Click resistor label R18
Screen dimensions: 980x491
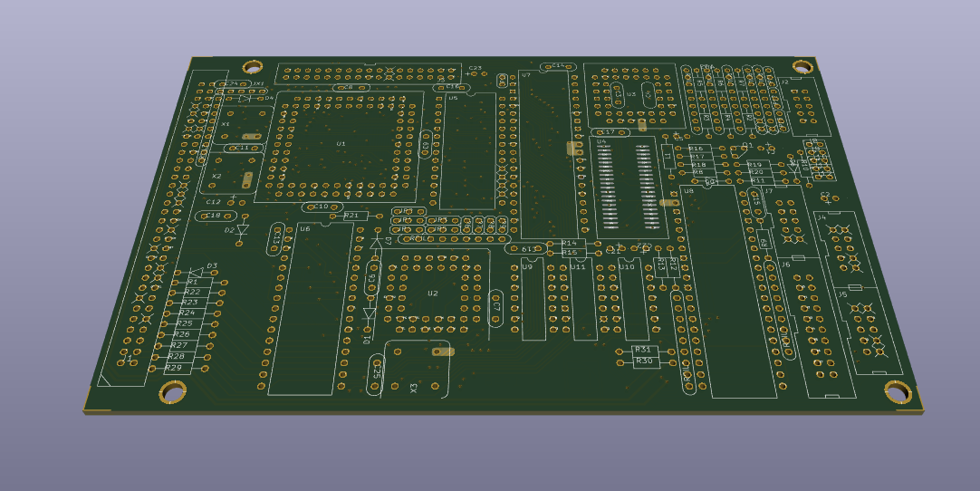point(698,165)
